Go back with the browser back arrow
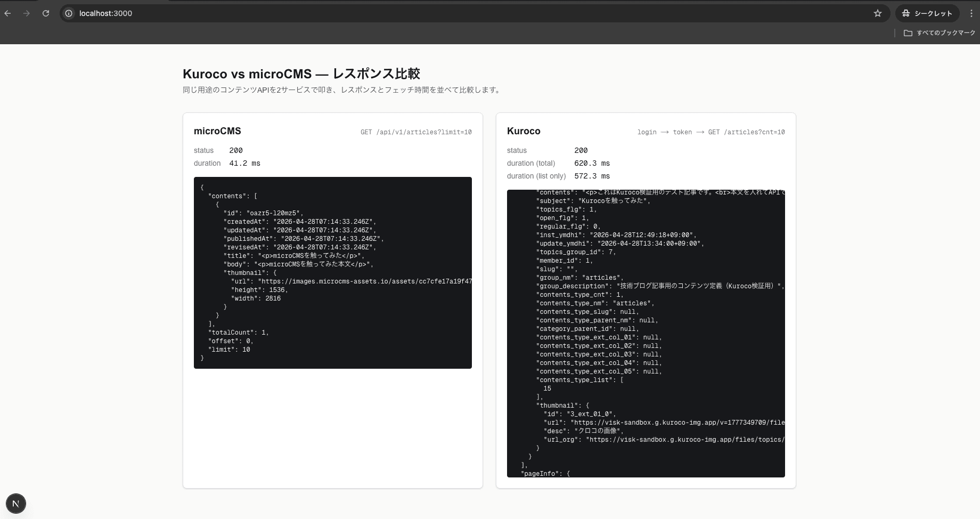The height and width of the screenshot is (519, 980). 8,13
